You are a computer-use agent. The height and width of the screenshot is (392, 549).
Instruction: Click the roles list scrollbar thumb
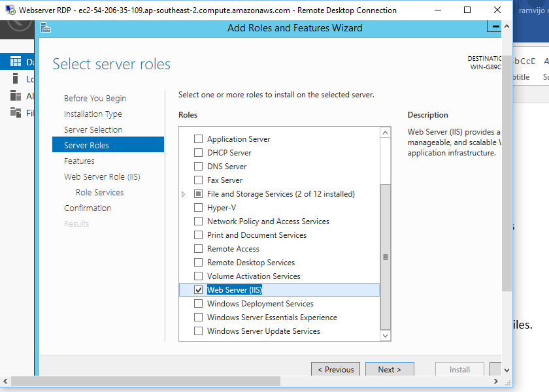[x=385, y=257]
